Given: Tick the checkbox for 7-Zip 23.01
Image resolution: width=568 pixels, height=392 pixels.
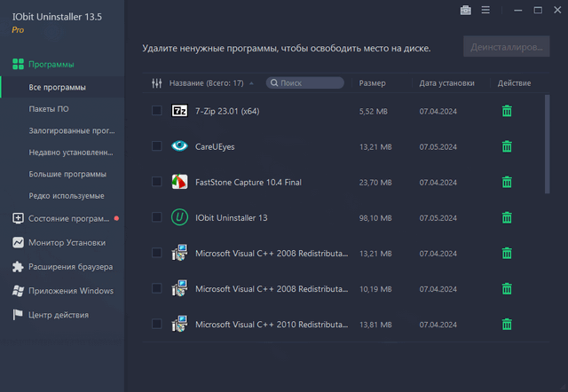Looking at the screenshot, I should point(157,111).
